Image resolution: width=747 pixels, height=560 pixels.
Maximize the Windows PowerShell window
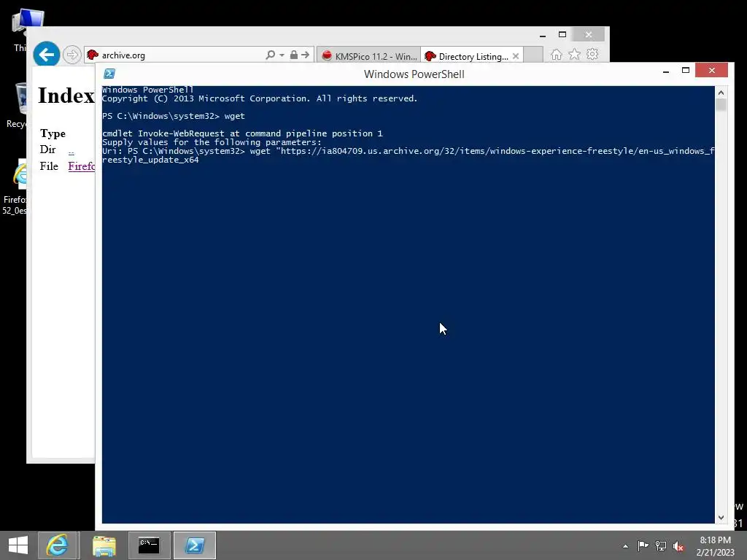(x=686, y=71)
